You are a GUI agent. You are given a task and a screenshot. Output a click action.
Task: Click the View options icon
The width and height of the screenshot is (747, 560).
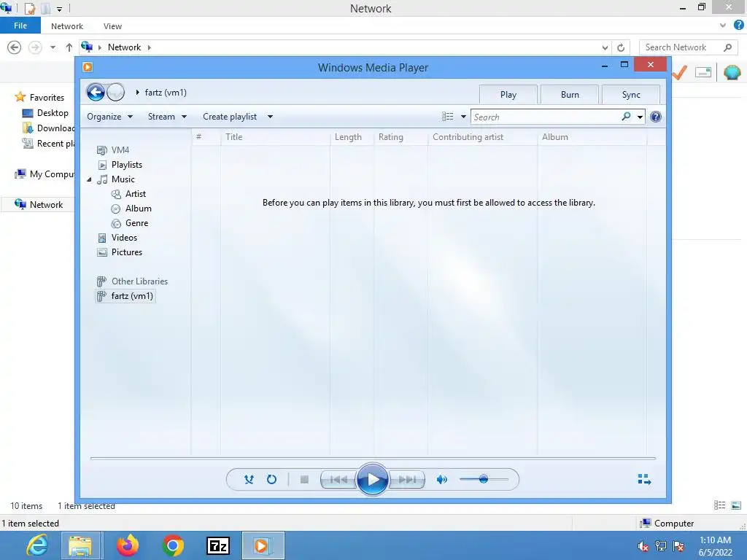click(x=447, y=117)
